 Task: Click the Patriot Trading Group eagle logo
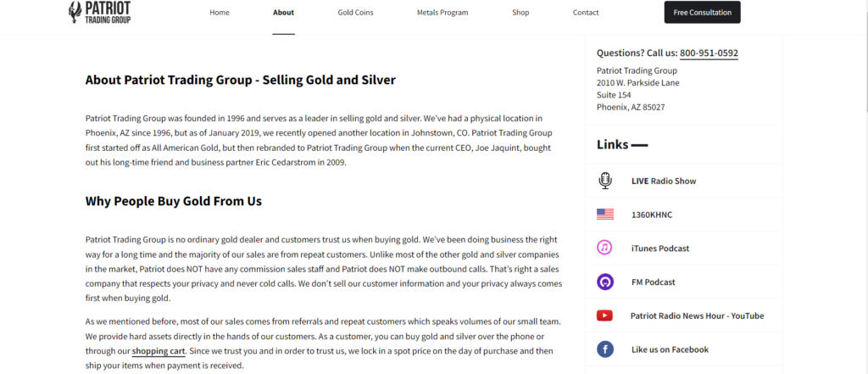tap(100, 14)
